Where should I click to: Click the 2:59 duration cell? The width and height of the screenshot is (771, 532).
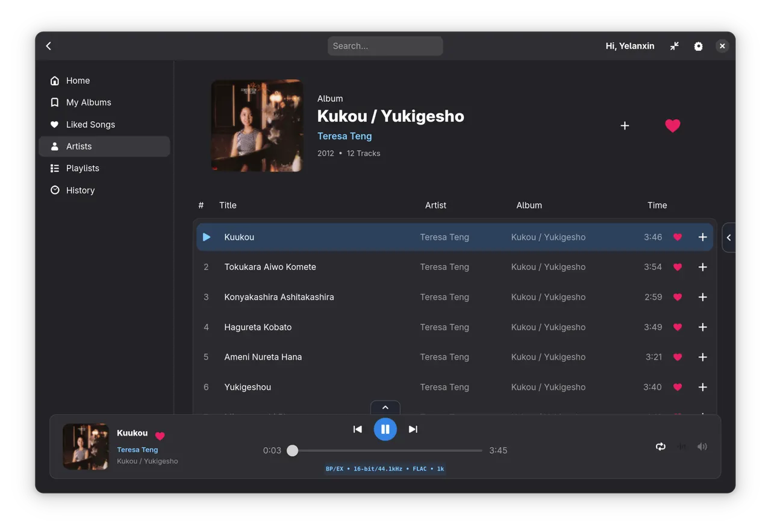(653, 297)
